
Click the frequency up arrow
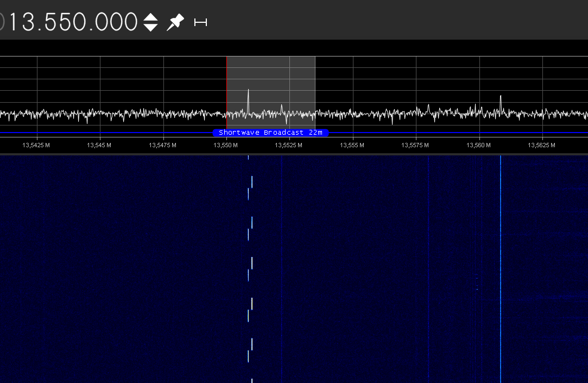(151, 17)
